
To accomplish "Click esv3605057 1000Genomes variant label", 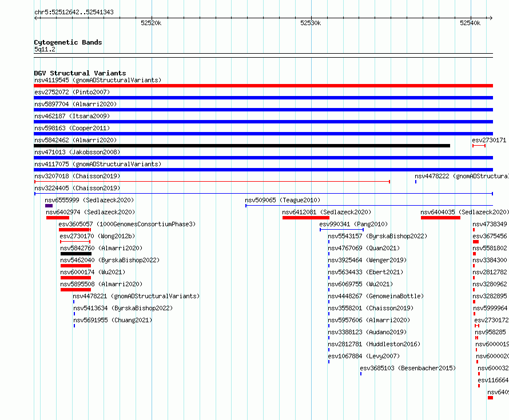I will [127, 224].
